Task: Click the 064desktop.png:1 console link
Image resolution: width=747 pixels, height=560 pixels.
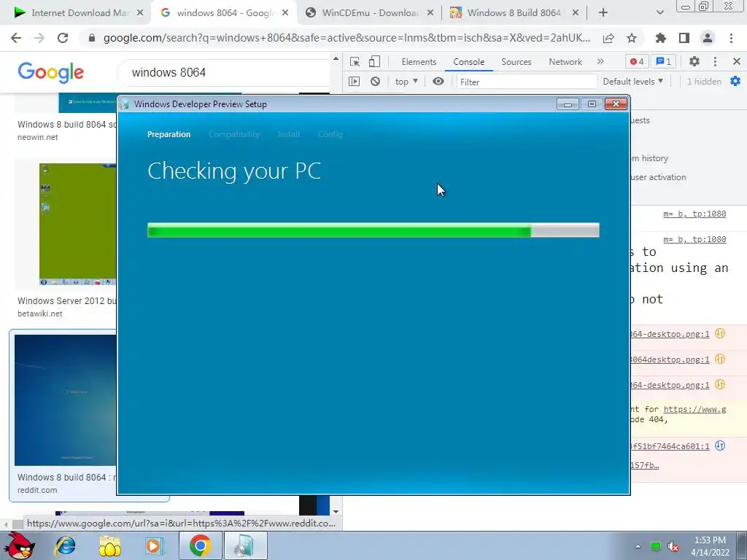Action: click(x=670, y=359)
